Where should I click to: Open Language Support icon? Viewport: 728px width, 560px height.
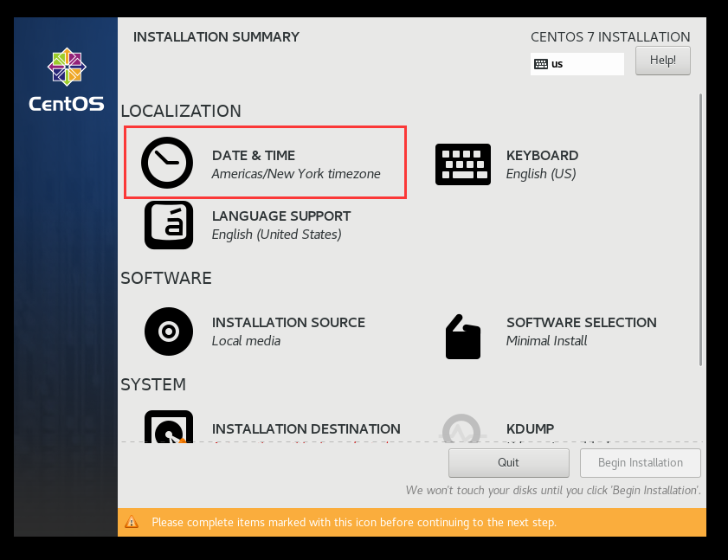pos(169,225)
